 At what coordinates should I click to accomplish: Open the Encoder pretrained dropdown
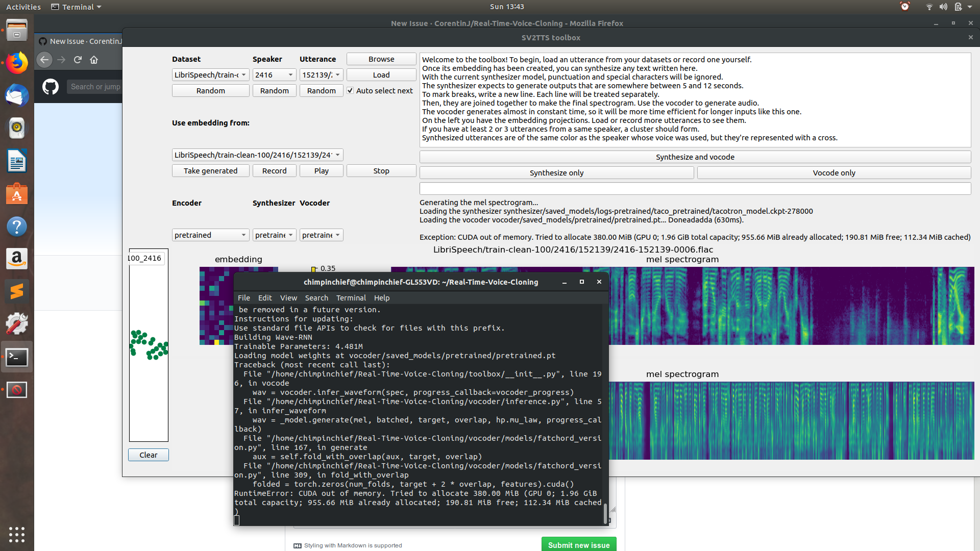210,235
